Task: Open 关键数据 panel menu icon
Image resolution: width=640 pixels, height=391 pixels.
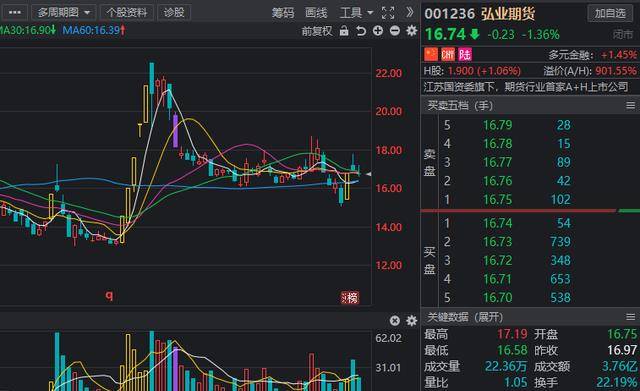Action: point(630,317)
